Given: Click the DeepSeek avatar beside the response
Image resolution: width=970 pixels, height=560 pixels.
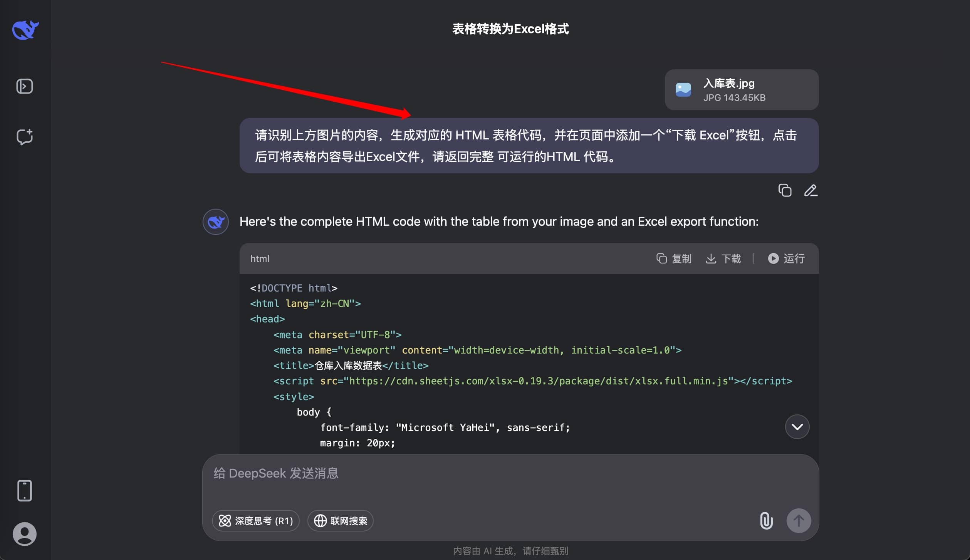Looking at the screenshot, I should pos(216,222).
